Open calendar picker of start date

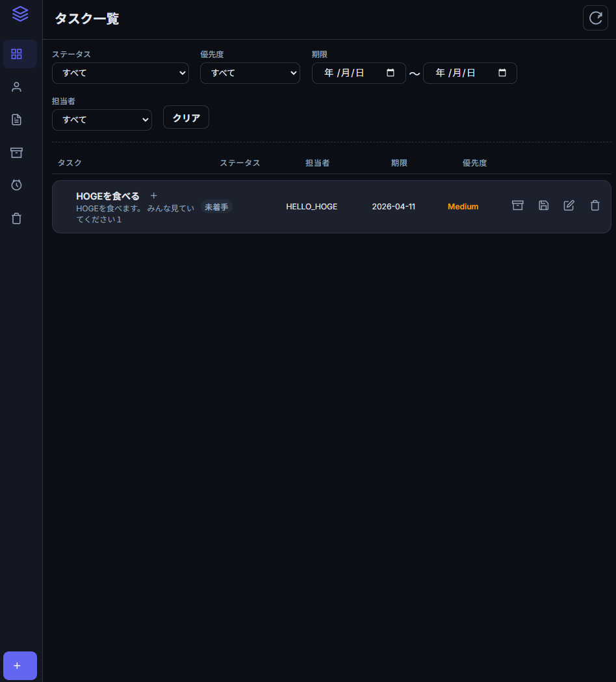pyautogui.click(x=391, y=73)
